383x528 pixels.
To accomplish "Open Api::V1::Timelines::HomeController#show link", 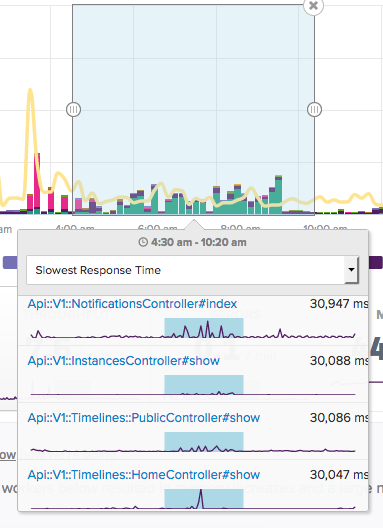I will [x=143, y=474].
